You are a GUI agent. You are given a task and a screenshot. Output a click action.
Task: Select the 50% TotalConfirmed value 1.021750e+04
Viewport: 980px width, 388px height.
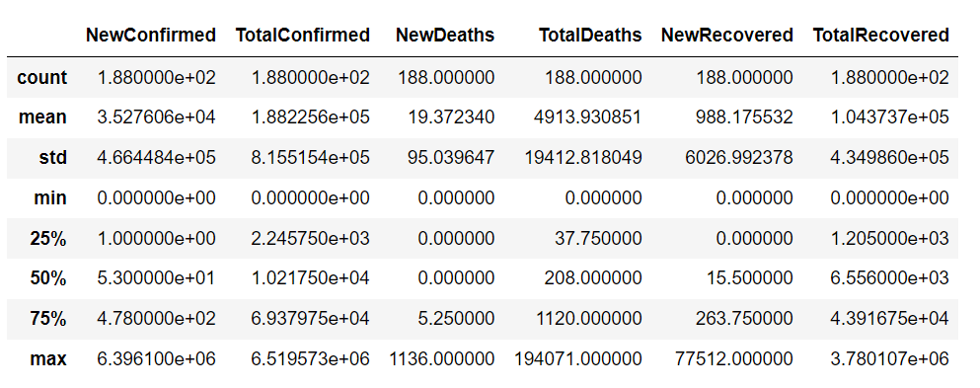point(311,278)
